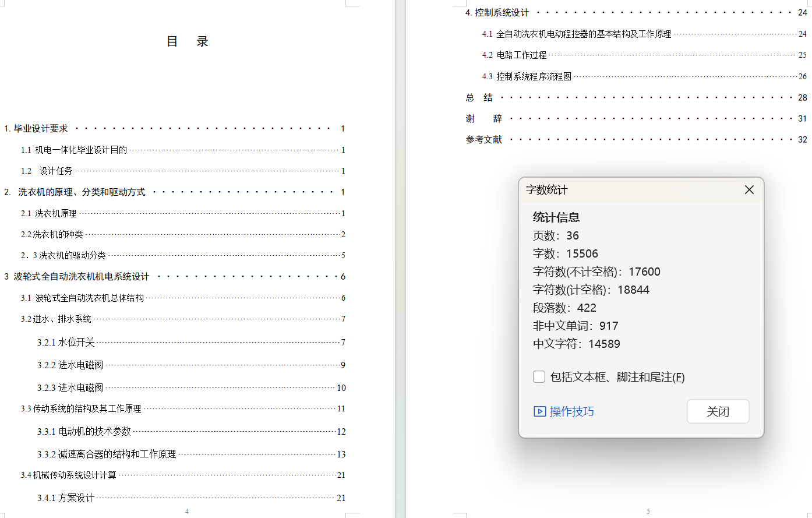Click the 关闭 button

coord(718,411)
